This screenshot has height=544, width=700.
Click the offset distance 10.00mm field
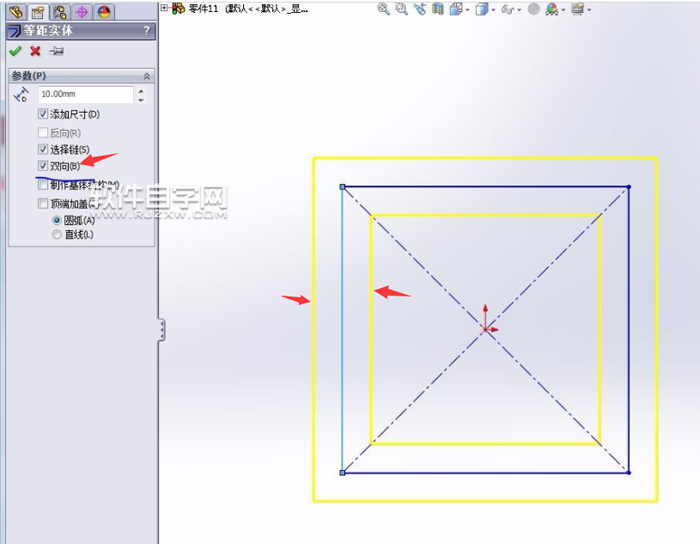(85, 94)
